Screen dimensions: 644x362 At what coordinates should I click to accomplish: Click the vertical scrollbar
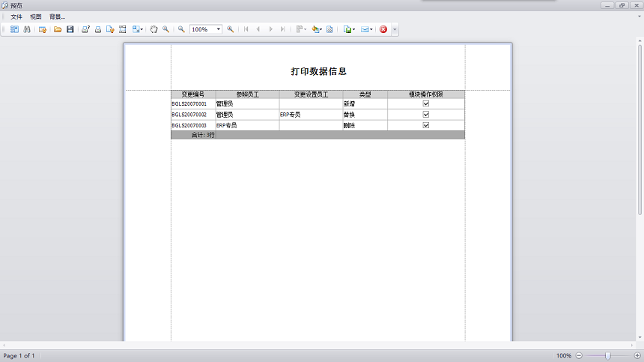[640, 130]
